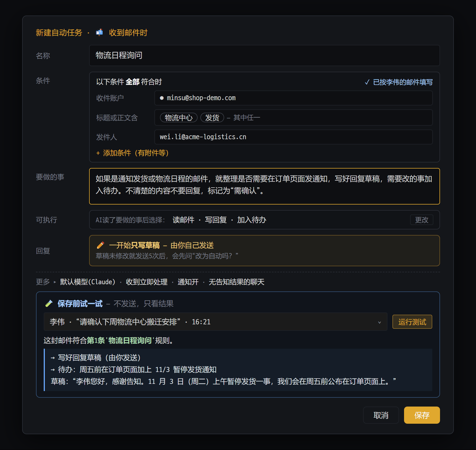Click the checkmark beside 已按李伟的邮件填写

pyautogui.click(x=367, y=82)
